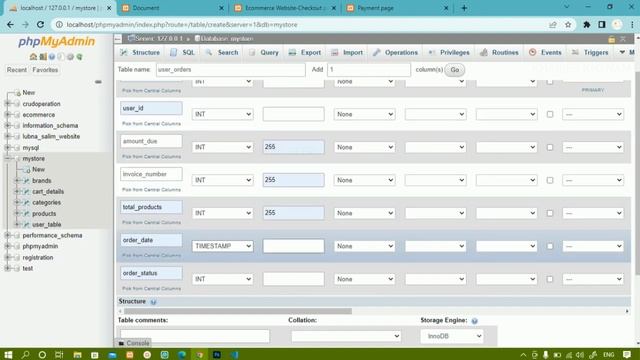Click the log out door icon
Image resolution: width=640 pixels, height=360 pixels.
pos(42,57)
